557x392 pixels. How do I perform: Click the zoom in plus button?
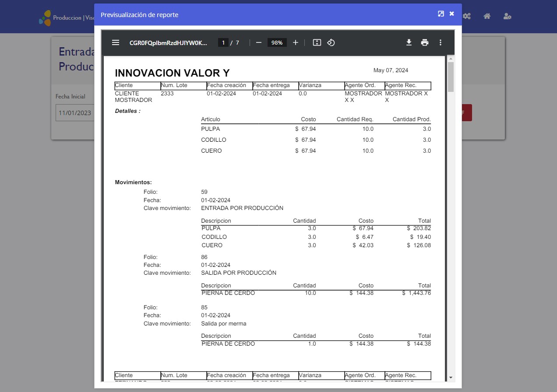296,42
